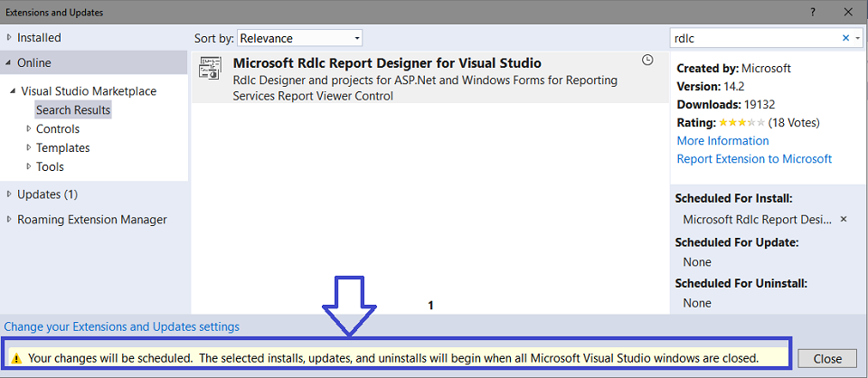Click the Scheduled For Install heading
Image resolution: width=868 pixels, height=378 pixels.
click(734, 197)
